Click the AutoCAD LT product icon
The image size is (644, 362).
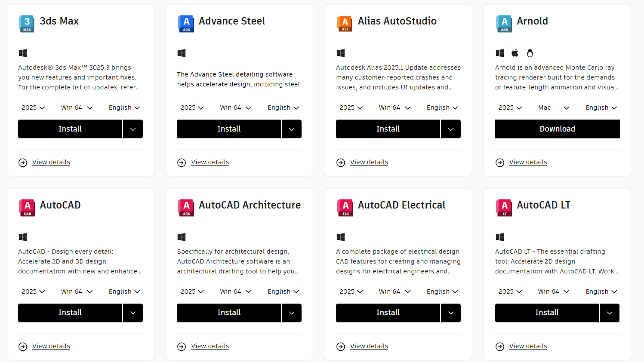pyautogui.click(x=504, y=208)
